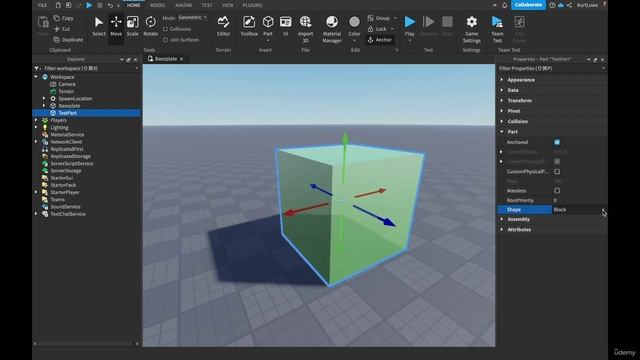Open the Shape Block dropdown arrow
The image size is (640, 360).
click(x=603, y=210)
